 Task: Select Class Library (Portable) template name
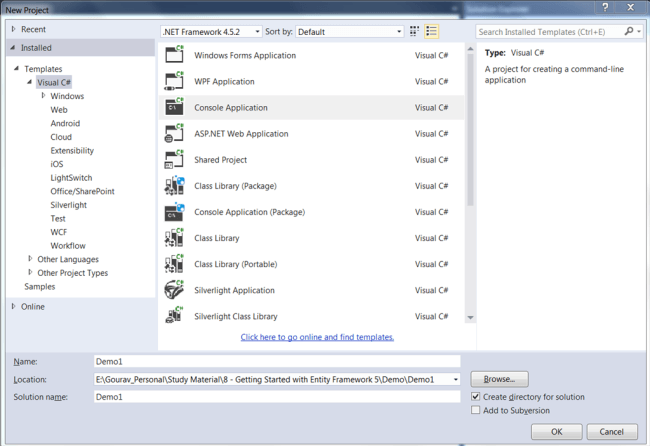(236, 264)
